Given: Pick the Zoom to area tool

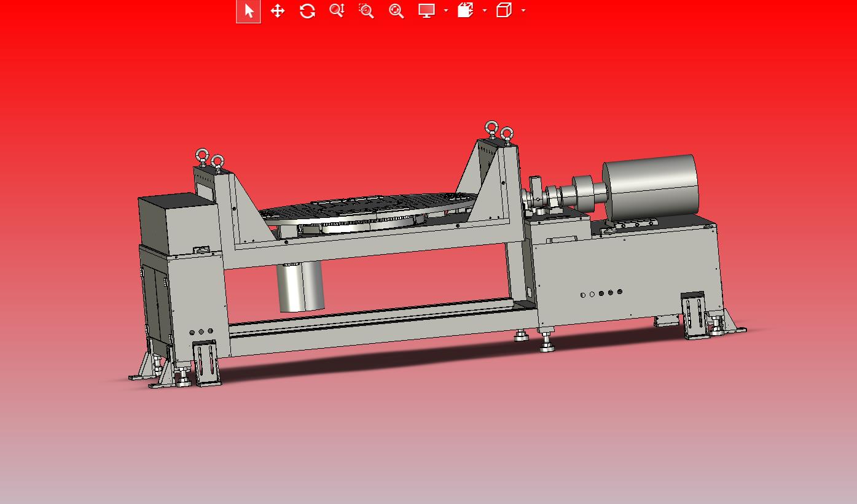Looking at the screenshot, I should tap(366, 11).
